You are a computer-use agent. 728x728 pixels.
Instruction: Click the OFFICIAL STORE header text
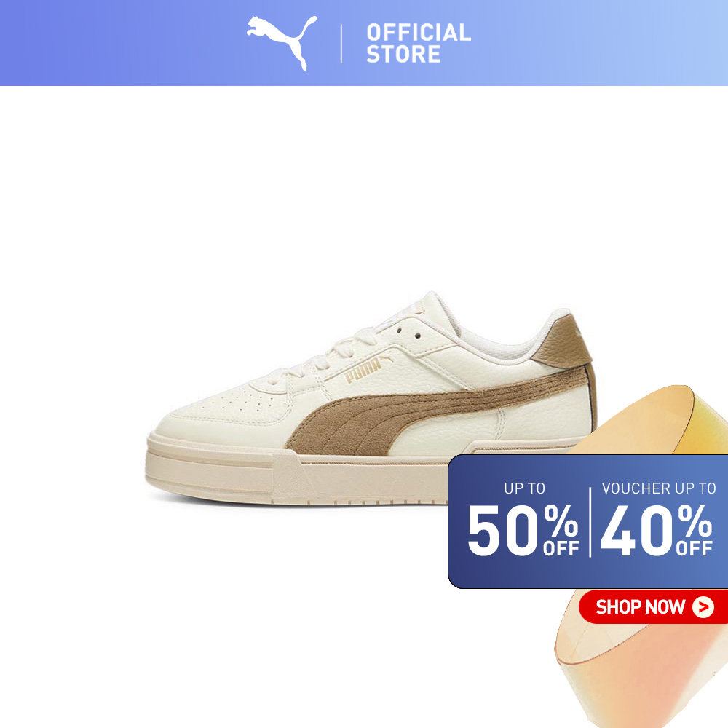tap(419, 43)
